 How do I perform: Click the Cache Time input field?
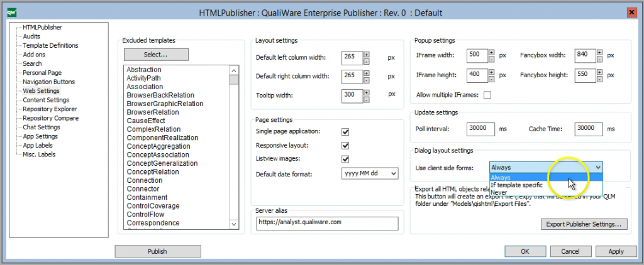point(589,129)
